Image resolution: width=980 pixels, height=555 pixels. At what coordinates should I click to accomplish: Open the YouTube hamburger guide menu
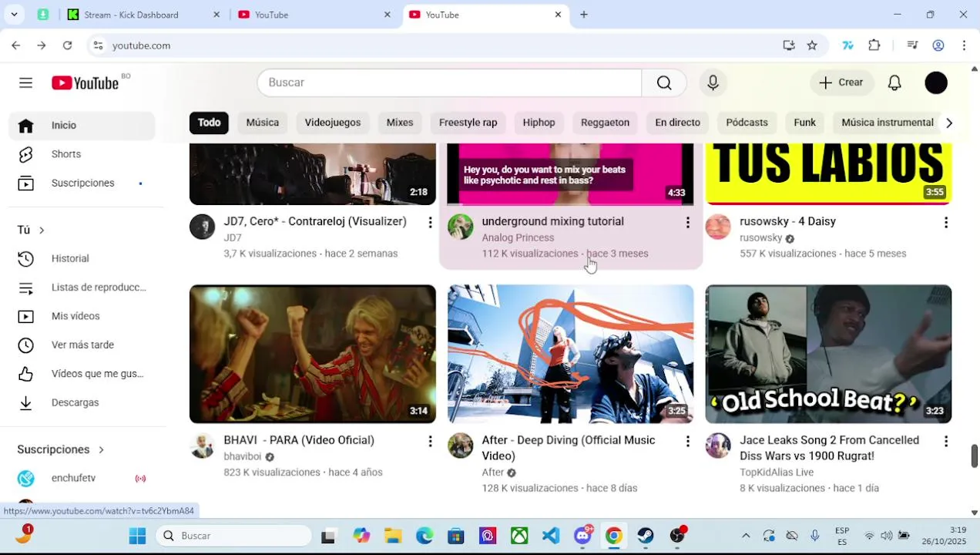(25, 82)
